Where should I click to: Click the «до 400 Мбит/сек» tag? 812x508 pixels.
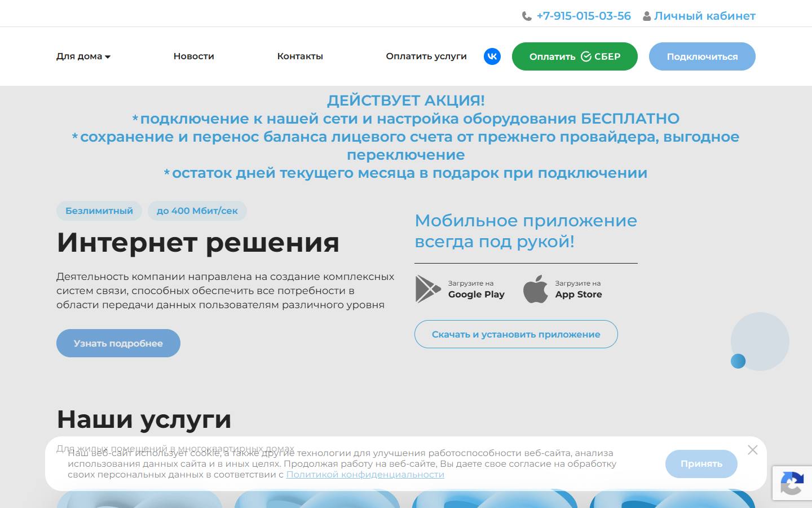click(x=197, y=211)
